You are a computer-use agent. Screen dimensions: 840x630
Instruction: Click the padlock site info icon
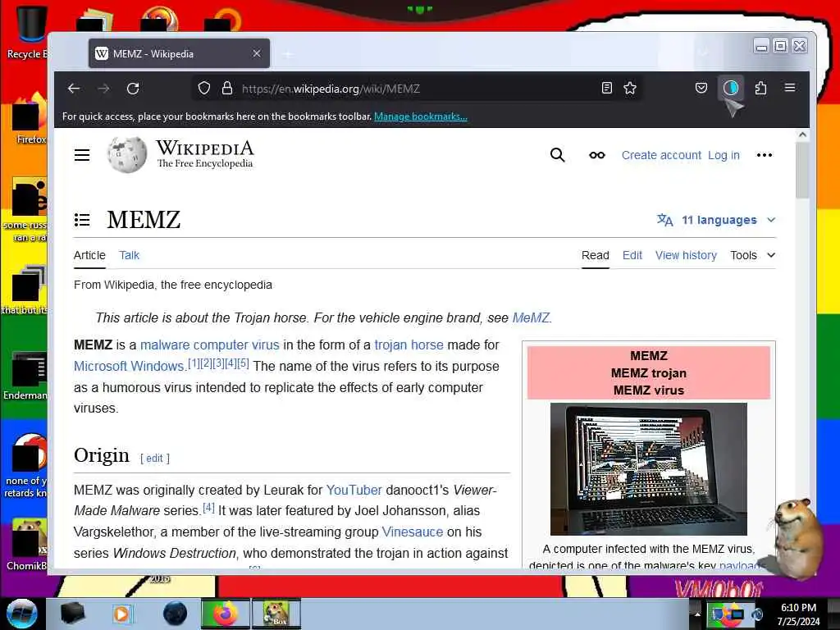tap(227, 88)
